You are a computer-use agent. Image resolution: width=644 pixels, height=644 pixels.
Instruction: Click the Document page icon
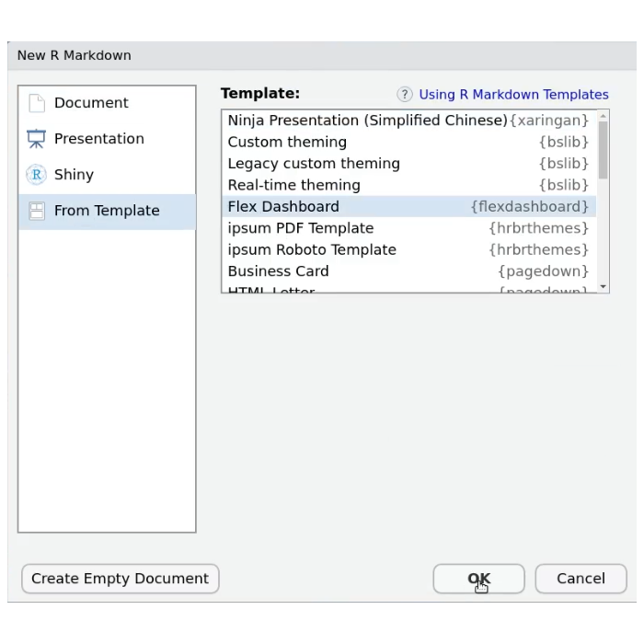click(37, 103)
